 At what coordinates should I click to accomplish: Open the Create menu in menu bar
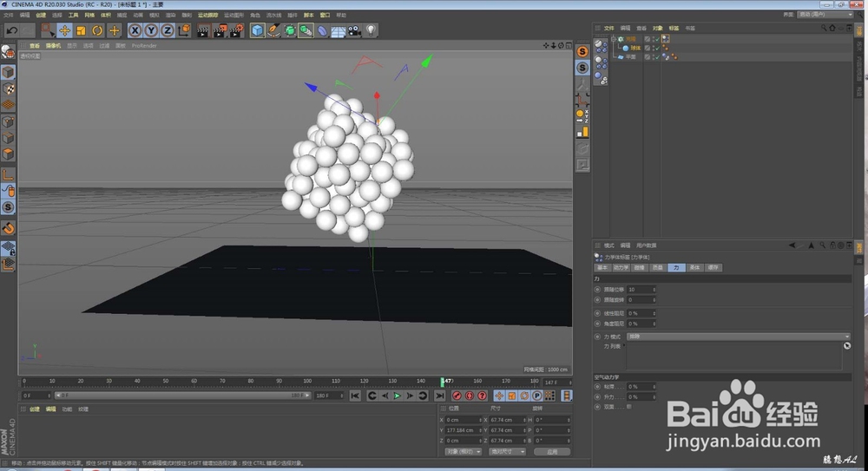(x=41, y=15)
